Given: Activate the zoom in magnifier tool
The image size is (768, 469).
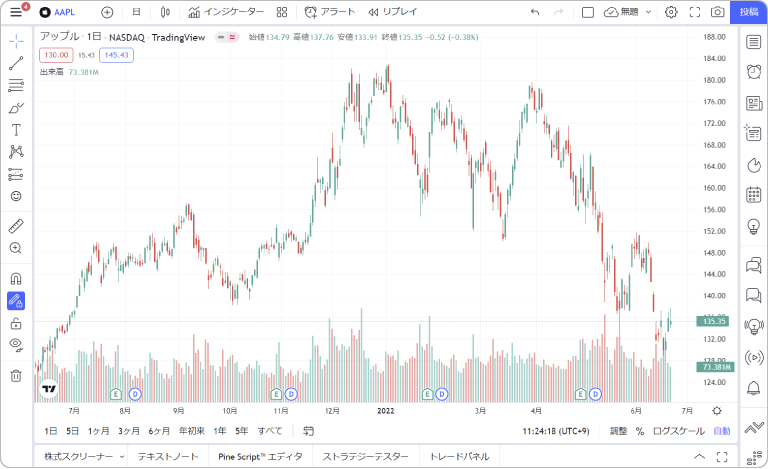Looking at the screenshot, I should click(16, 248).
